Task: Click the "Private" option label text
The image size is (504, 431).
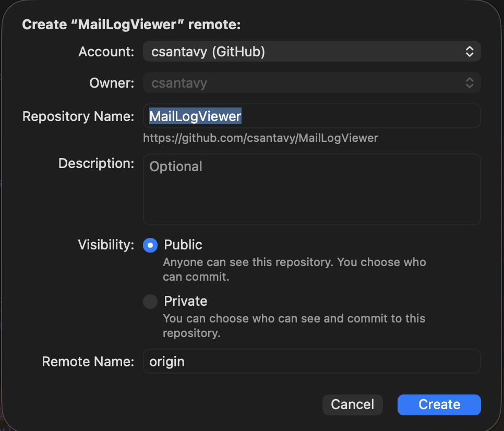Action: (x=185, y=302)
